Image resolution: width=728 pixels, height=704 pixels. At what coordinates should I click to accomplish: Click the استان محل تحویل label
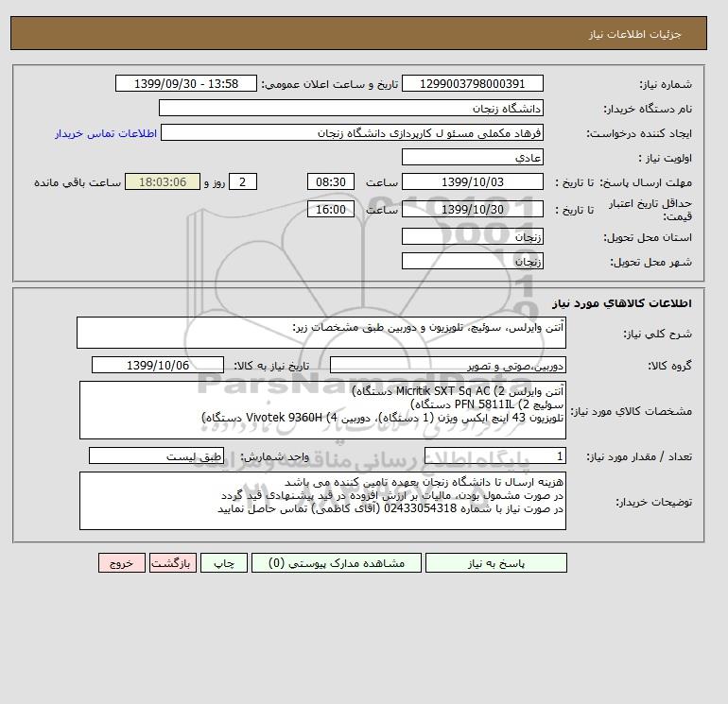(648, 237)
